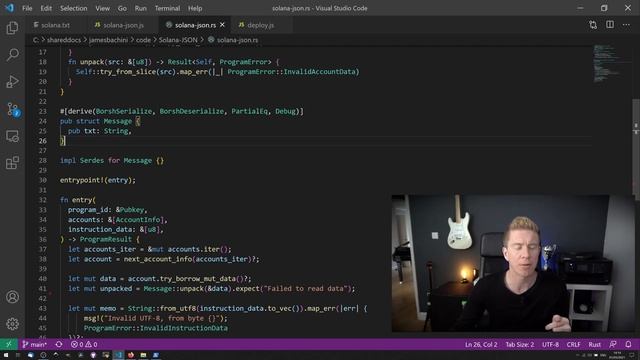Open the Extensions view
Image resolution: width=640 pixels, height=360 pixels.
pos(12,162)
